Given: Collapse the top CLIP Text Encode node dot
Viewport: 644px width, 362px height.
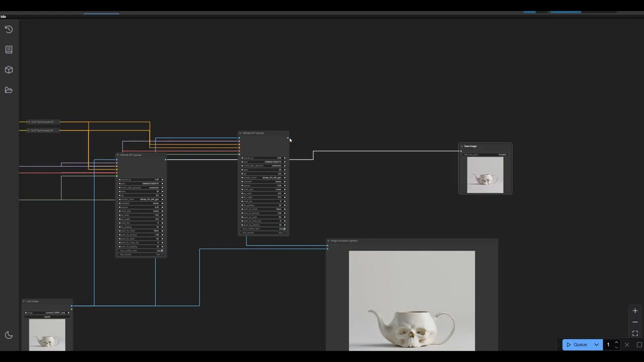Looking at the screenshot, I should click(29, 122).
